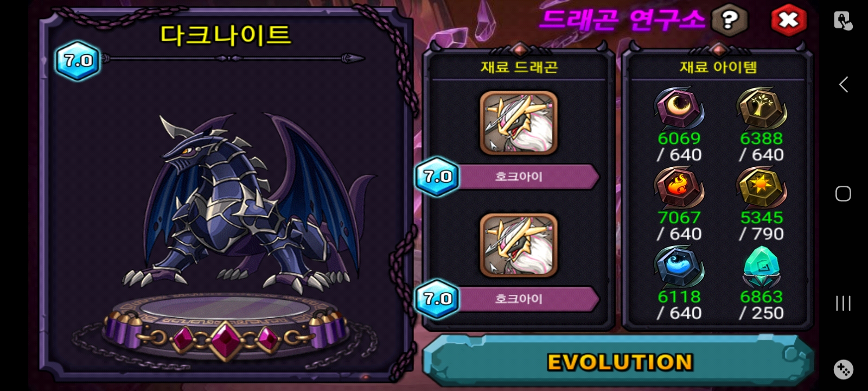The image size is (868, 391).
Task: Tap the EVOLUTION button
Action: tap(619, 361)
